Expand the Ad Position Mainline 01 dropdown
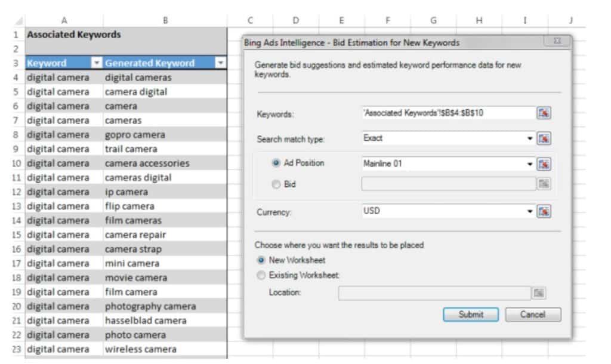This screenshot has width=611, height=364. 529,164
